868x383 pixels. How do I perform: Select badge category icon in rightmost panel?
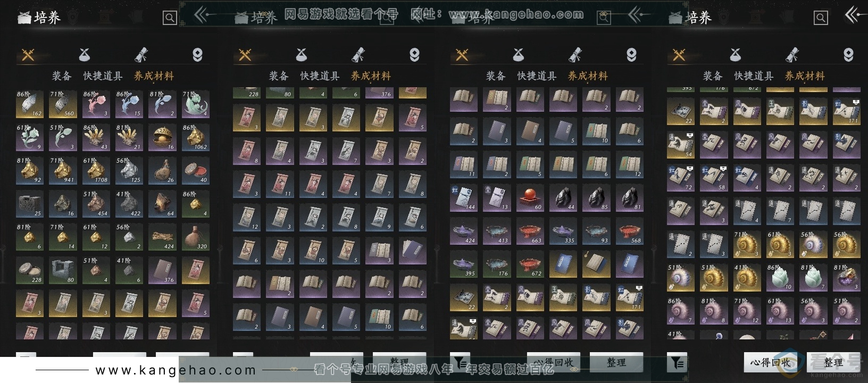pos(848,54)
